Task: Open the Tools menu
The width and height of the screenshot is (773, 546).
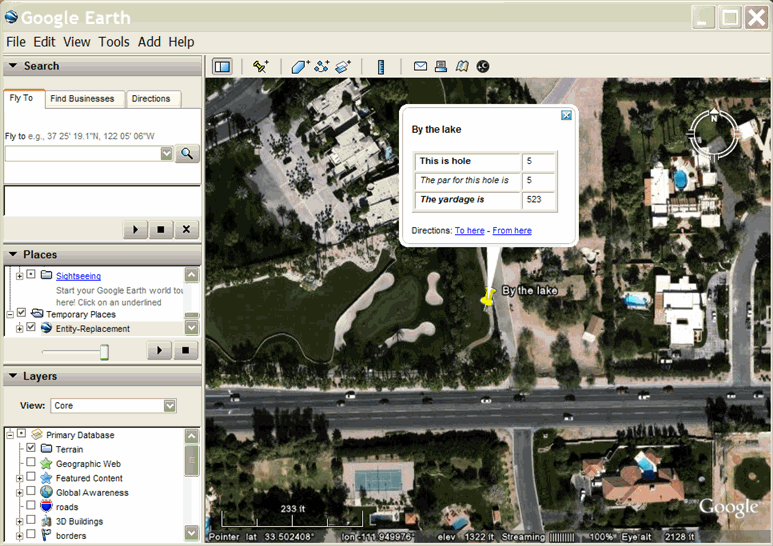Action: (x=113, y=42)
